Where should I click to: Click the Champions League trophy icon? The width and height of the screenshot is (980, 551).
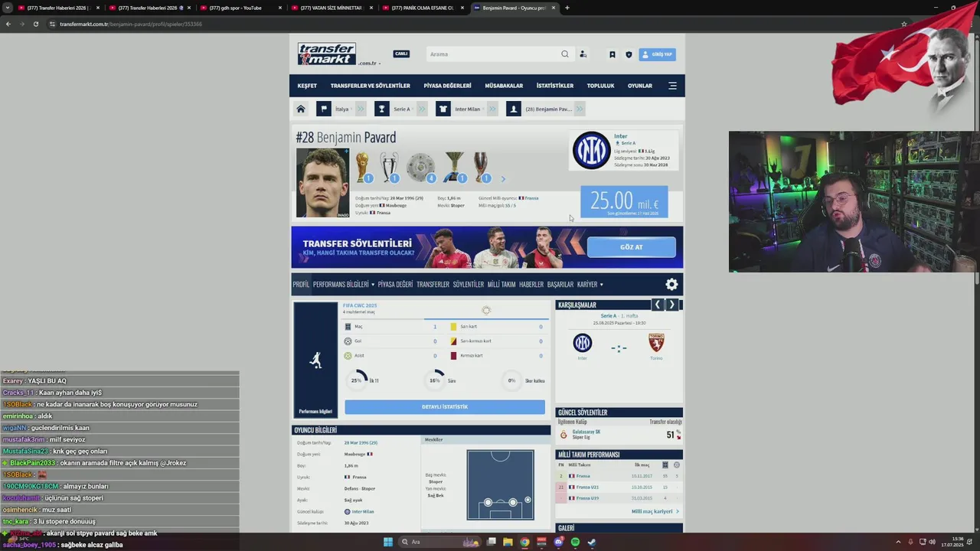[x=390, y=167]
